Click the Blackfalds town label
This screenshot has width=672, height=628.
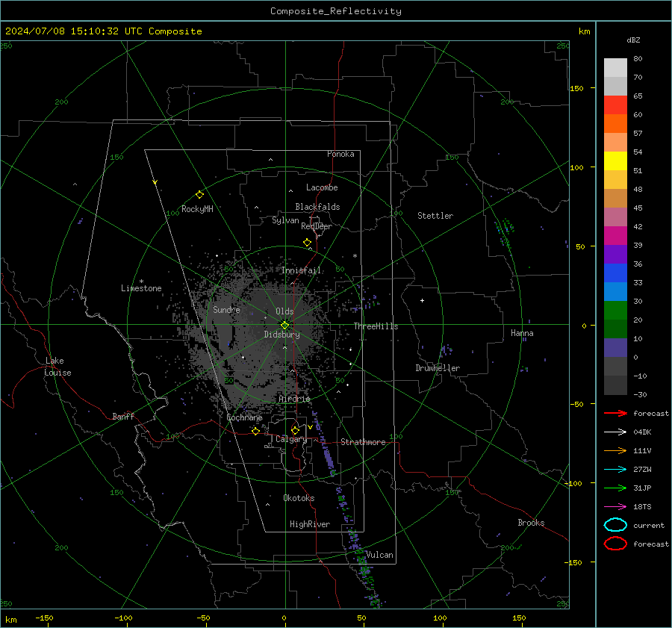click(x=317, y=207)
